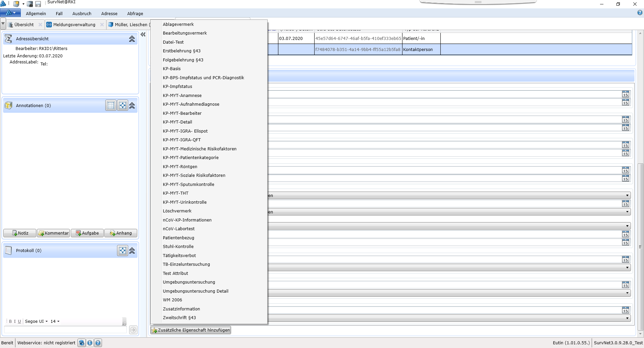644x348 pixels.
Task: Click the webservice globe icon in status bar
Action: (82, 343)
